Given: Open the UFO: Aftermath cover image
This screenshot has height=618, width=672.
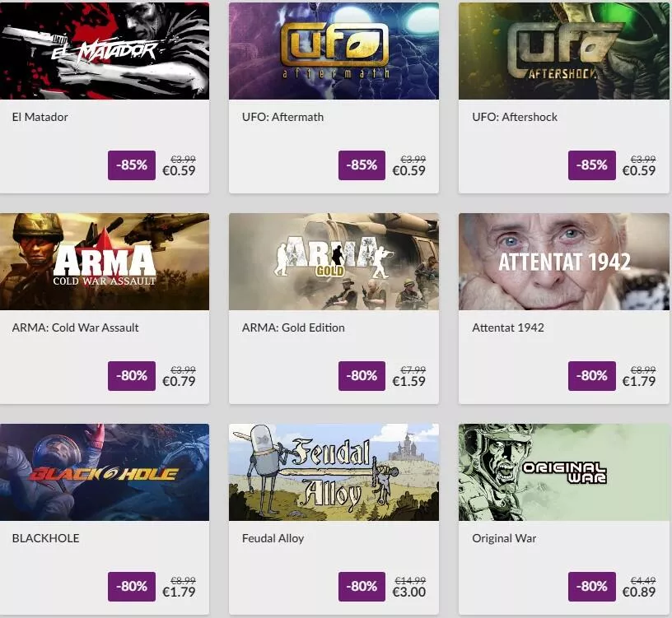Looking at the screenshot, I should [x=334, y=51].
